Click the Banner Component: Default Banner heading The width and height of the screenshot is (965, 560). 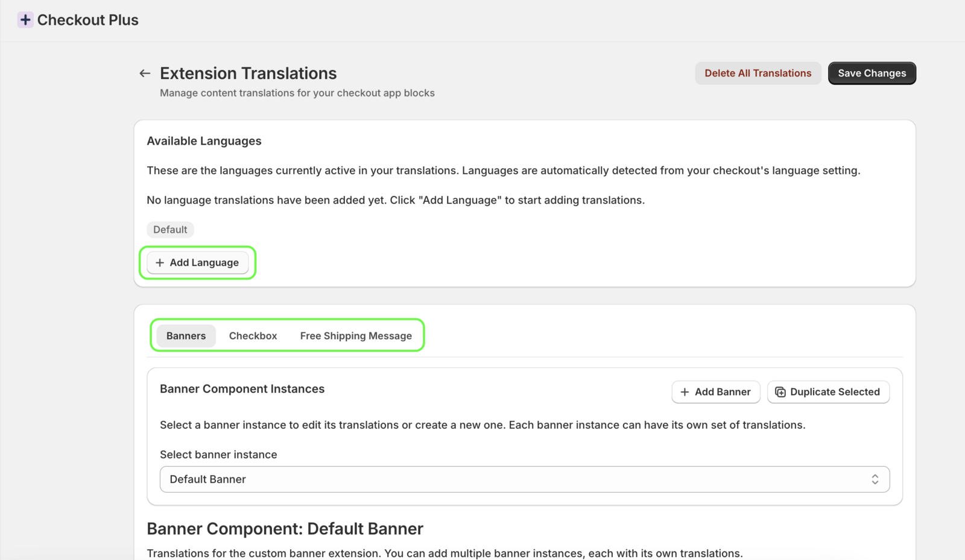point(284,529)
